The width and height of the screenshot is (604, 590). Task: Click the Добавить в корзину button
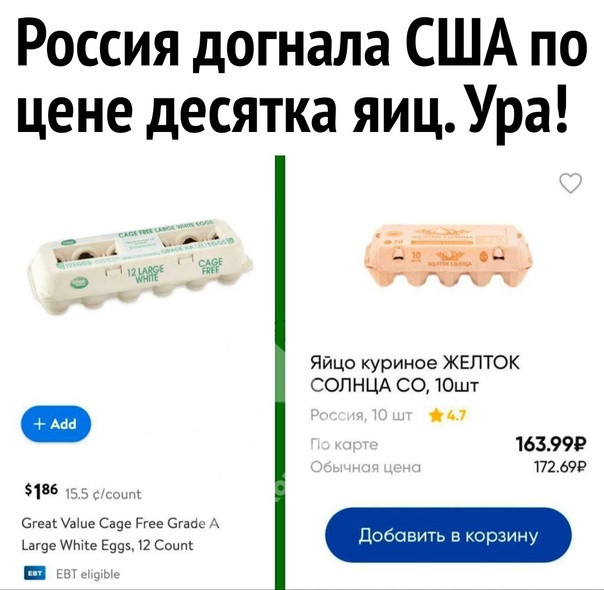pyautogui.click(x=448, y=535)
